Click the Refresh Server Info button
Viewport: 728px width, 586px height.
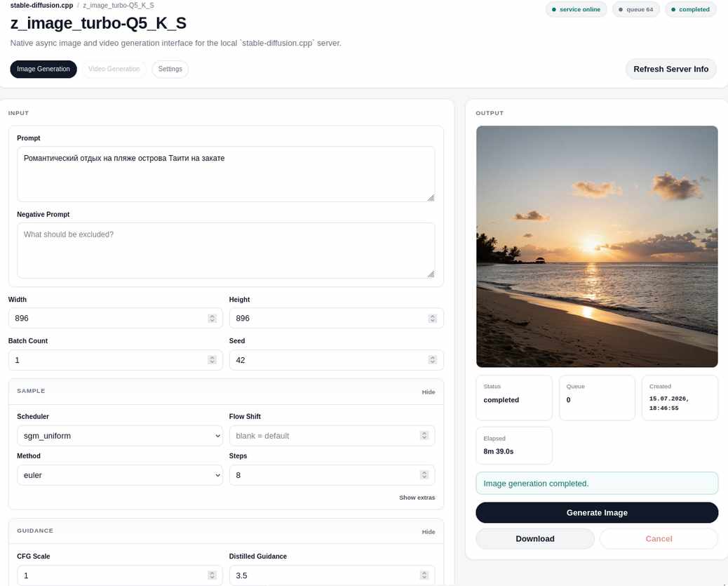pos(670,69)
